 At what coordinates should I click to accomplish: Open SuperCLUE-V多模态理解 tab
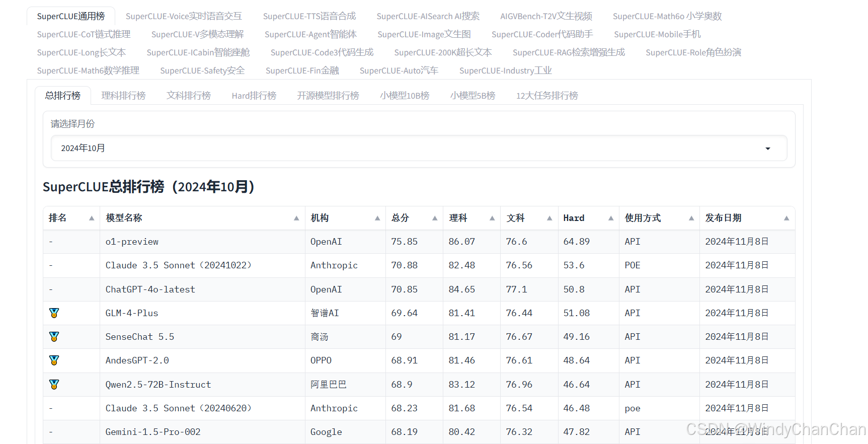(x=197, y=34)
